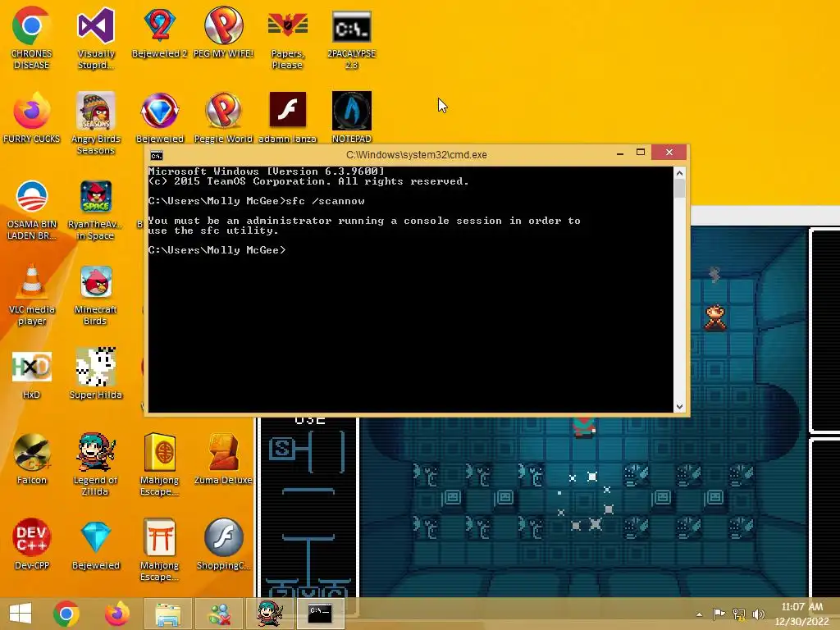Open the FURRY CUCKS Firefox shortcut
840x630 pixels.
coord(31,117)
